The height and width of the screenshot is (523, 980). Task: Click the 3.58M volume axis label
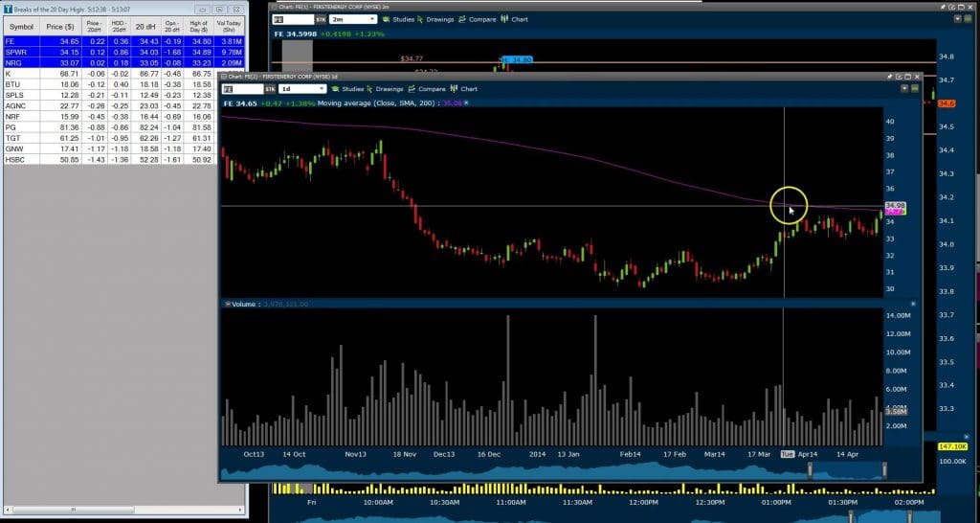[x=895, y=411]
